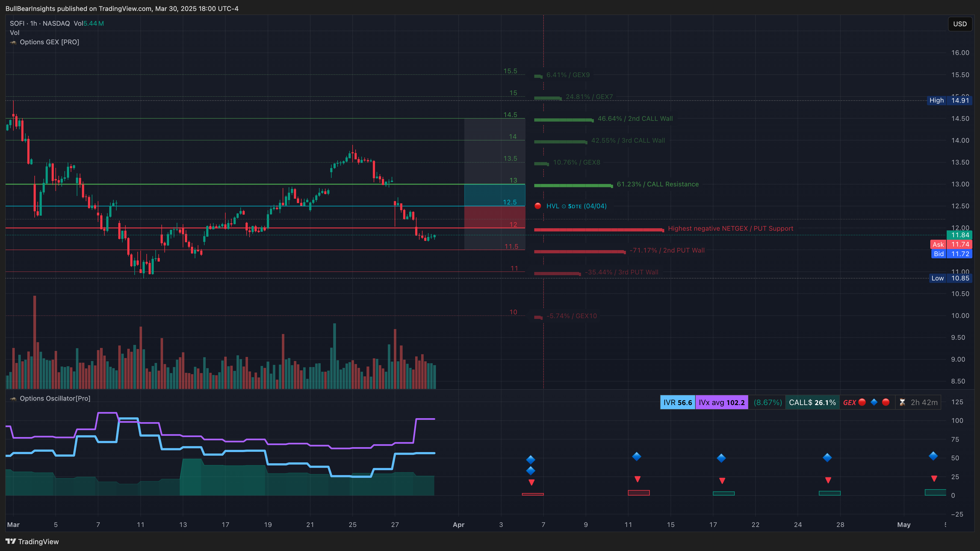980x551 pixels.
Task: Click the red outlined bar under the stacked diamonds
Action: (x=533, y=494)
